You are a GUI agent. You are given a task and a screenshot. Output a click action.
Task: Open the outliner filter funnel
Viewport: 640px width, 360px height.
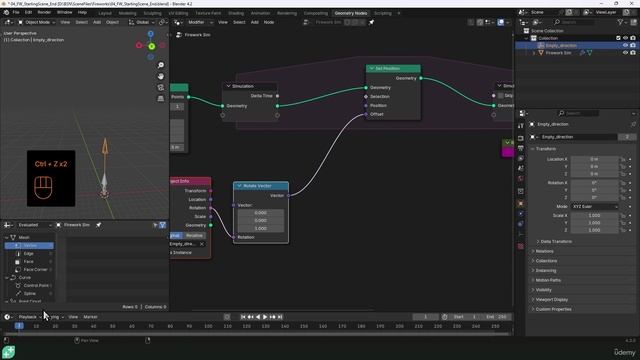coord(620,22)
